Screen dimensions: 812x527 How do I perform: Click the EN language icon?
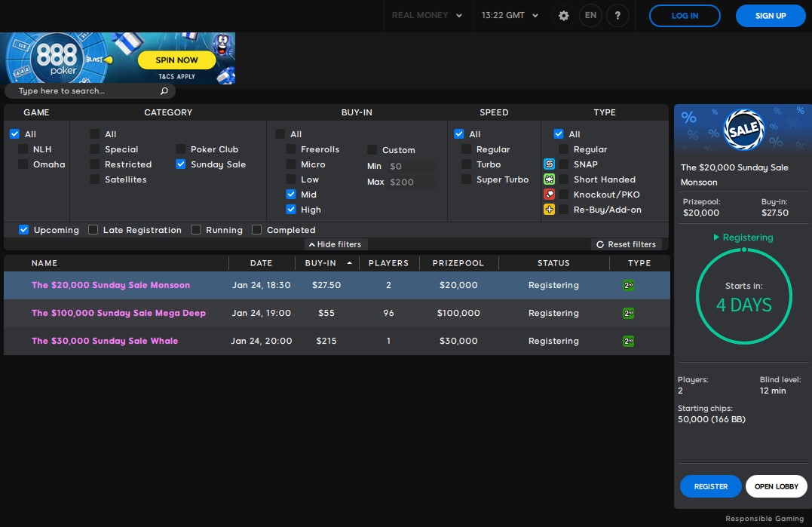(x=590, y=16)
